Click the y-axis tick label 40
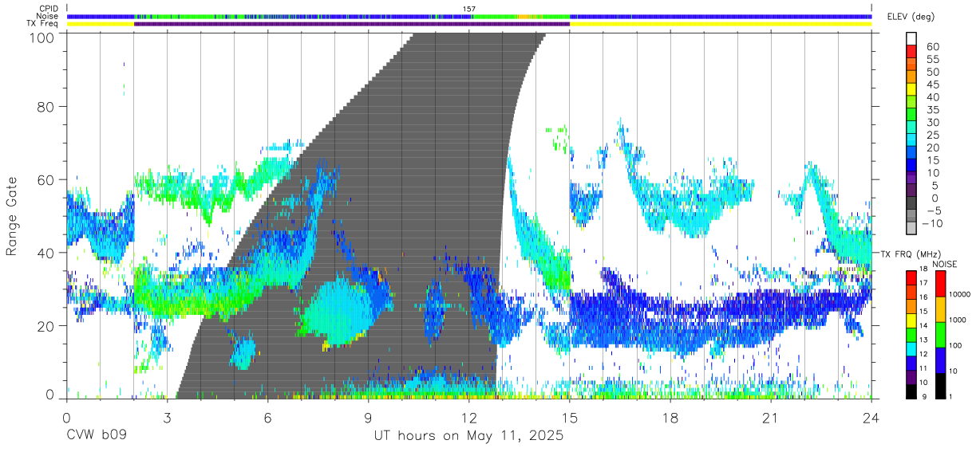 [x=47, y=253]
